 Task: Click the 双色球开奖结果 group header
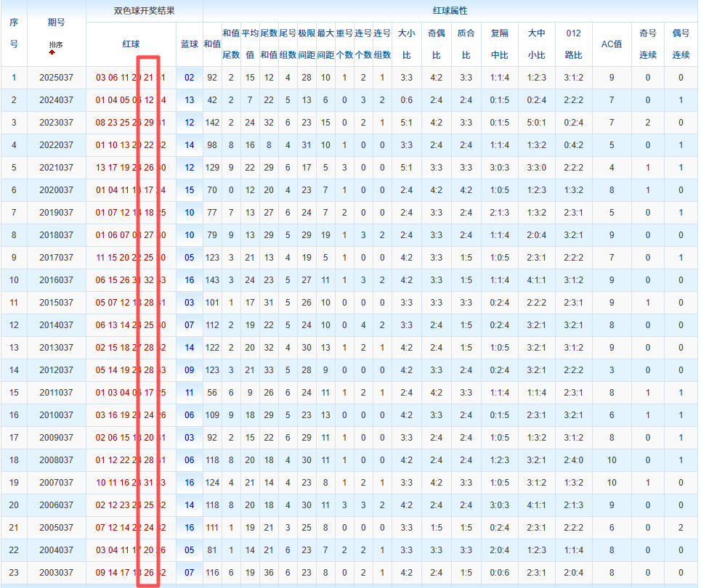tap(145, 11)
